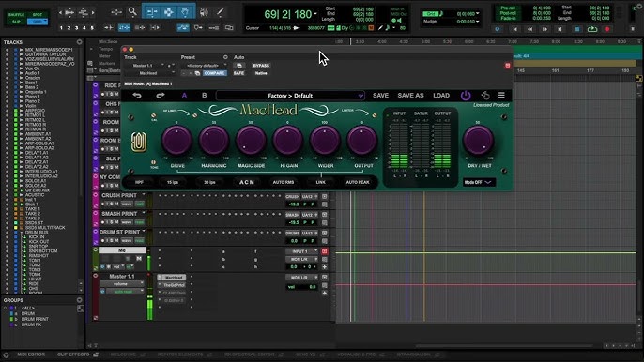Toggle the HPF button in MacHead
This screenshot has width=644, height=362.
139,182
